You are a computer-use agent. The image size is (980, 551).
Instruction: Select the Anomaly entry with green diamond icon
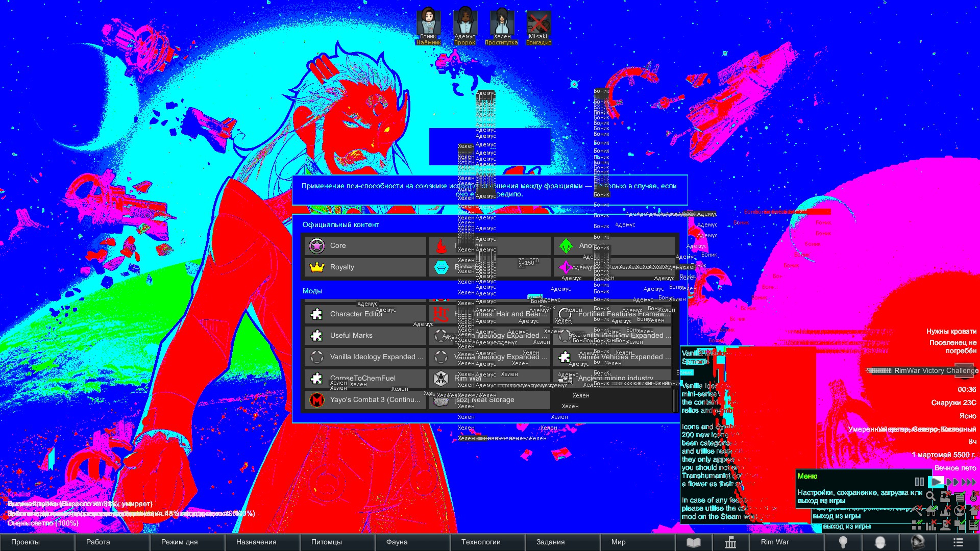(614, 246)
